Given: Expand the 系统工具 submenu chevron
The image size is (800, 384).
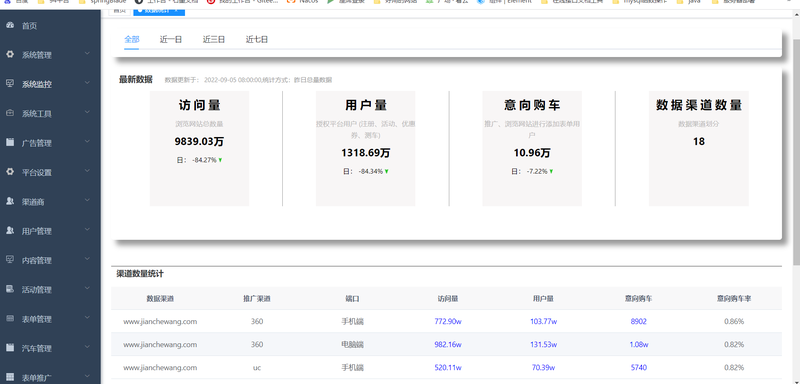Looking at the screenshot, I should 87,112.
